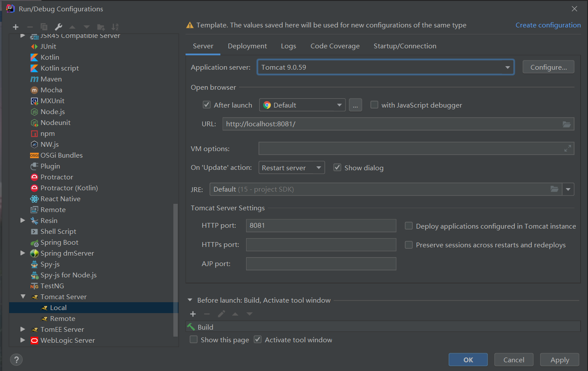This screenshot has width=588, height=371.
Task: Click the Apply button
Action: 560,360
